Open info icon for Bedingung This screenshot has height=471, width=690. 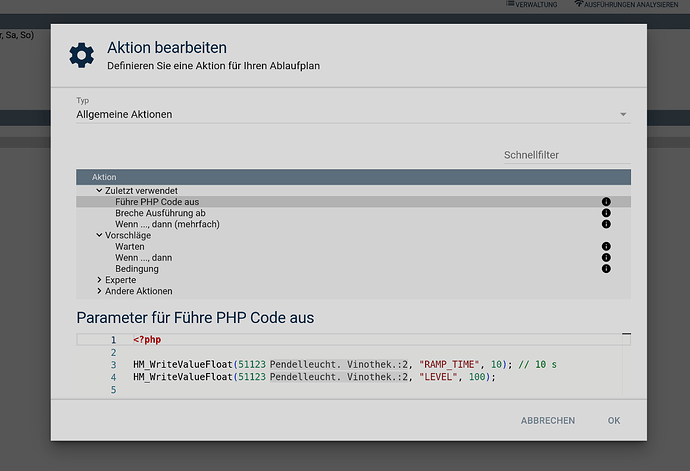[x=606, y=269]
